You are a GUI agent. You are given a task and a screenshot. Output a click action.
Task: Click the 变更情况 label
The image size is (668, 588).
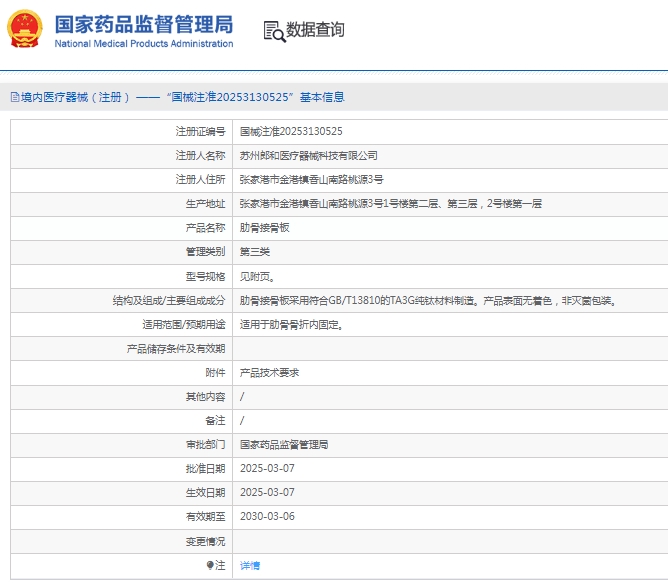[x=205, y=542]
